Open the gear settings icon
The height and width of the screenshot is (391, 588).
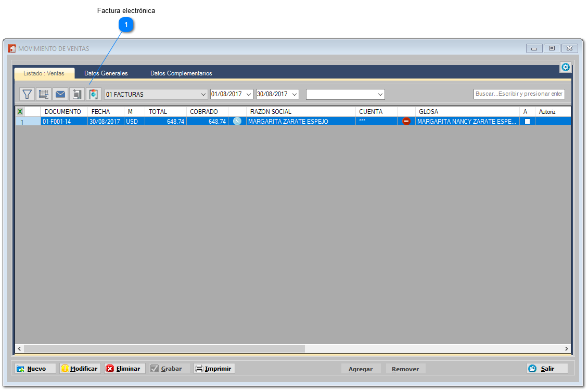pos(566,67)
